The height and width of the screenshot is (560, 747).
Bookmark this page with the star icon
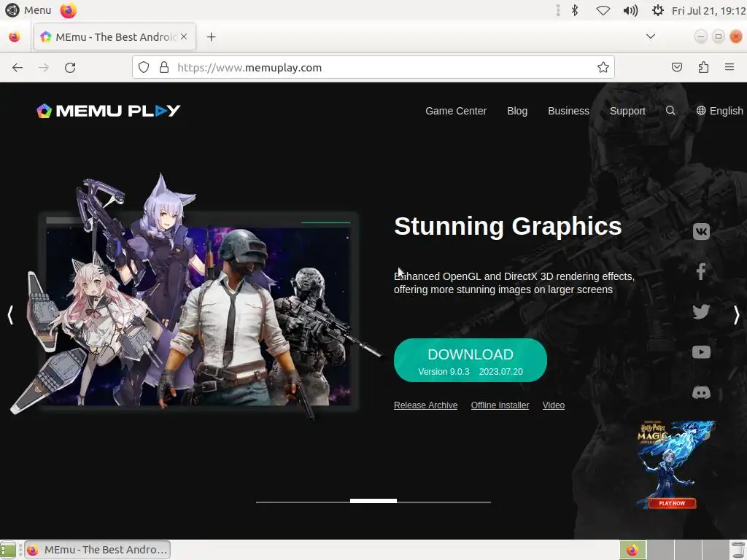click(x=603, y=68)
